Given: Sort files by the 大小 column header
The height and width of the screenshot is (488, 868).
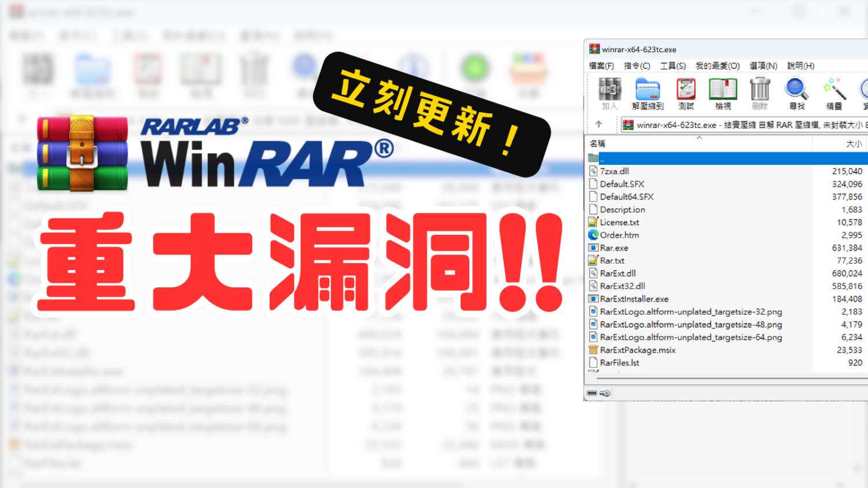Looking at the screenshot, I should pyautogui.click(x=853, y=143).
